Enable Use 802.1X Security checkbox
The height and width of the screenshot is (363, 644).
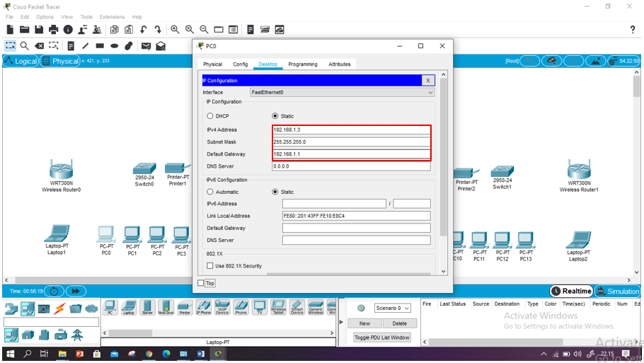(210, 265)
